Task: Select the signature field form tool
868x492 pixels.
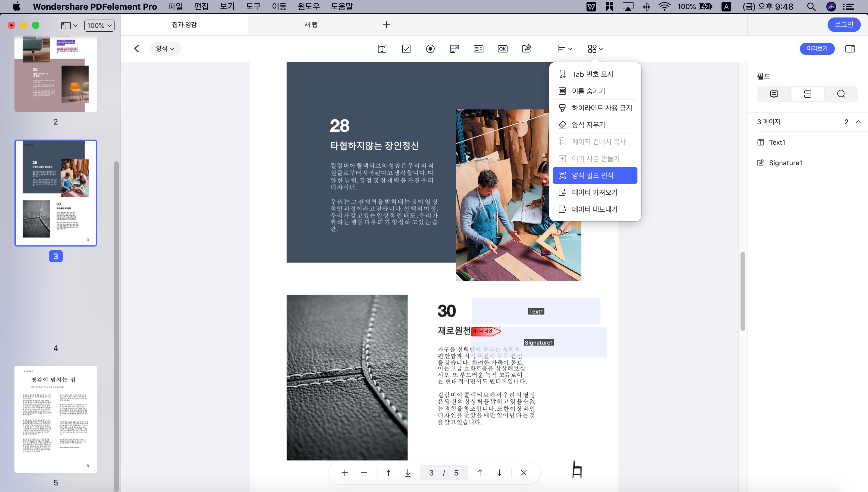Action: tap(527, 49)
